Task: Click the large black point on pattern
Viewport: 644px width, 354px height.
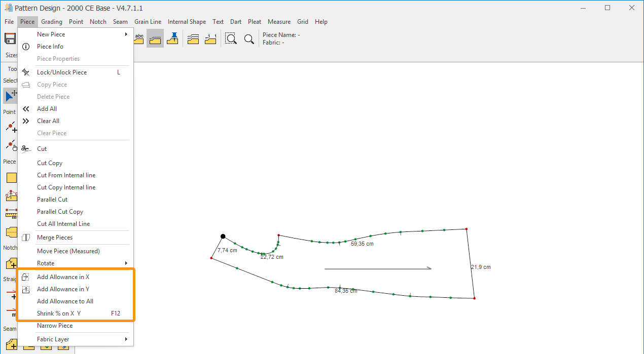Action: click(x=223, y=237)
